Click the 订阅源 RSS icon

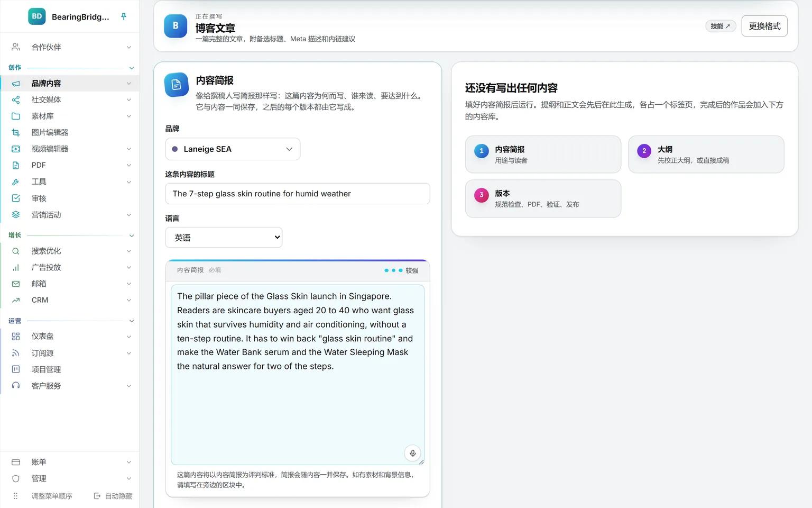coord(16,353)
